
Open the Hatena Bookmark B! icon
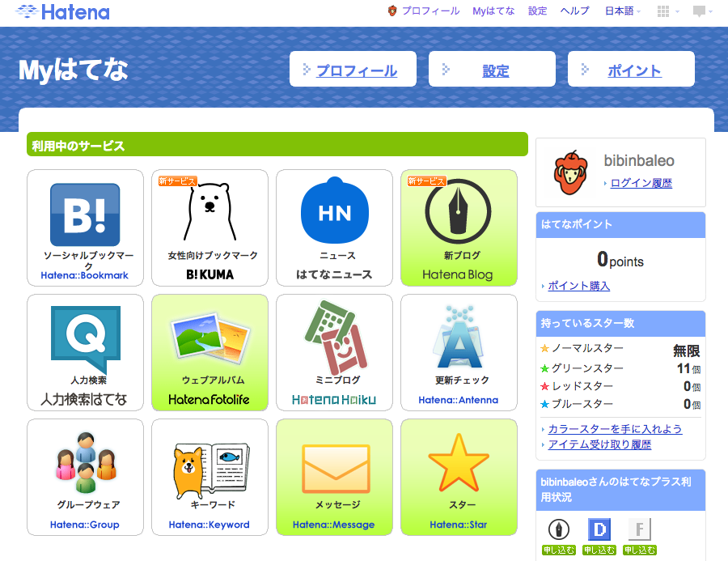(x=85, y=215)
